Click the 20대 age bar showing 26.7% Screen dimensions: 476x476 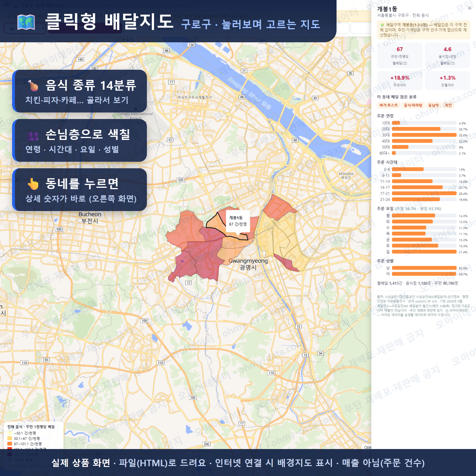pyautogui.click(x=424, y=129)
